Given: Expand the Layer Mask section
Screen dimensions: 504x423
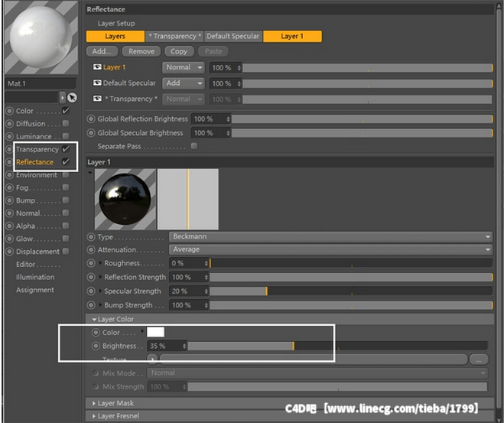Looking at the screenshot, I should click(x=94, y=403).
